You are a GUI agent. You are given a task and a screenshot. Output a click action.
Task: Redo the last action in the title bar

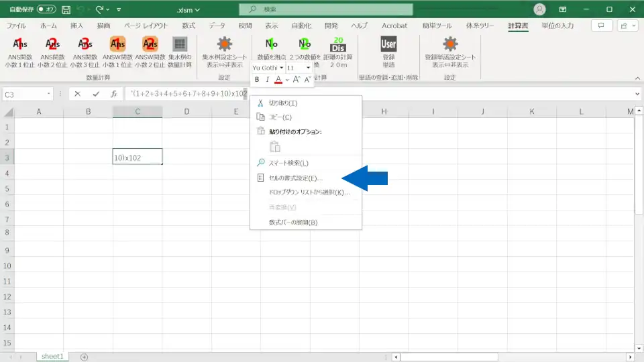pyautogui.click(x=99, y=9)
